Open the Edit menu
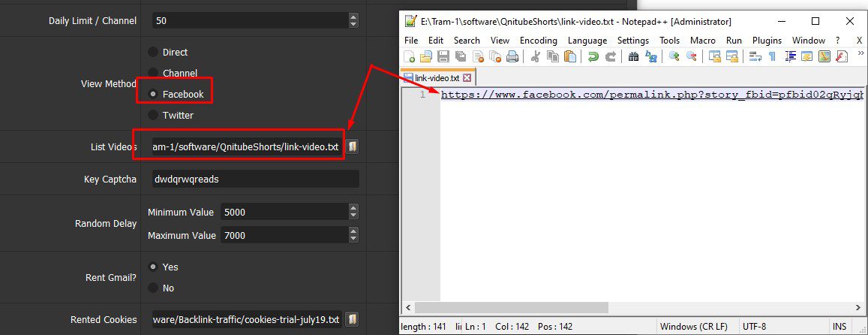The height and width of the screenshot is (335, 868). (436, 41)
